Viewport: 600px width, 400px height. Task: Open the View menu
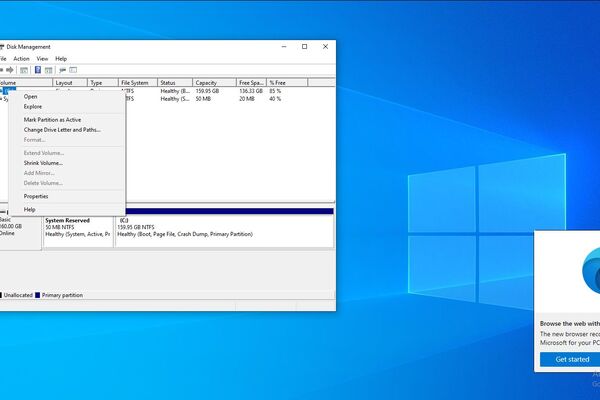pos(42,59)
